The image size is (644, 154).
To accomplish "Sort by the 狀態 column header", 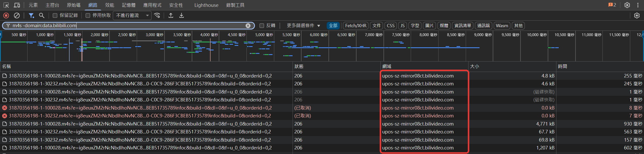I will 337,67.
